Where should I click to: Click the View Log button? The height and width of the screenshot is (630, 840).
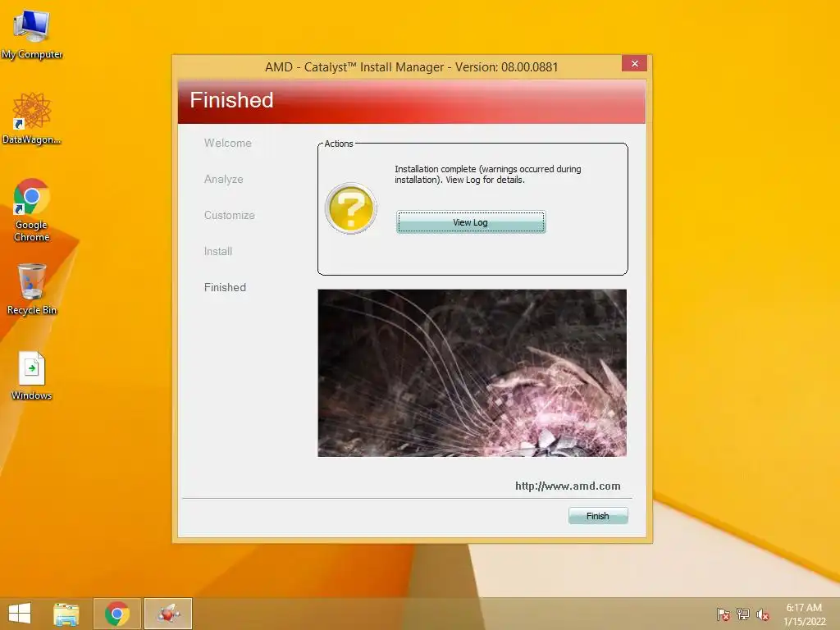click(x=470, y=222)
